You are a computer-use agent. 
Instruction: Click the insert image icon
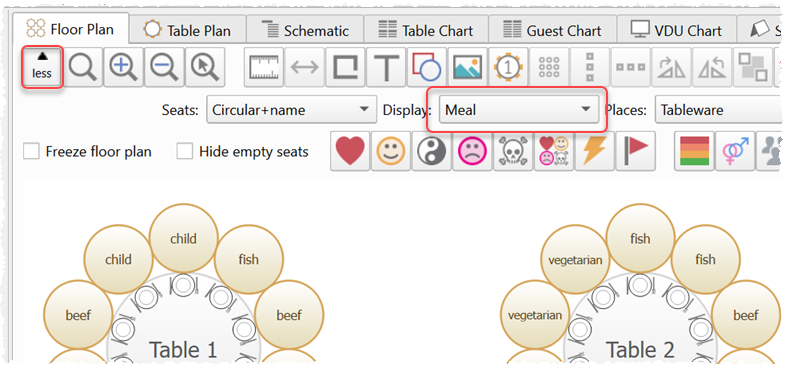pyautogui.click(x=468, y=67)
